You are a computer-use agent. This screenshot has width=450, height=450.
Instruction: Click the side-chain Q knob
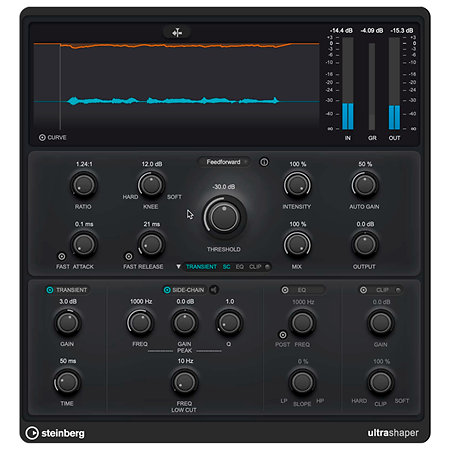(229, 322)
